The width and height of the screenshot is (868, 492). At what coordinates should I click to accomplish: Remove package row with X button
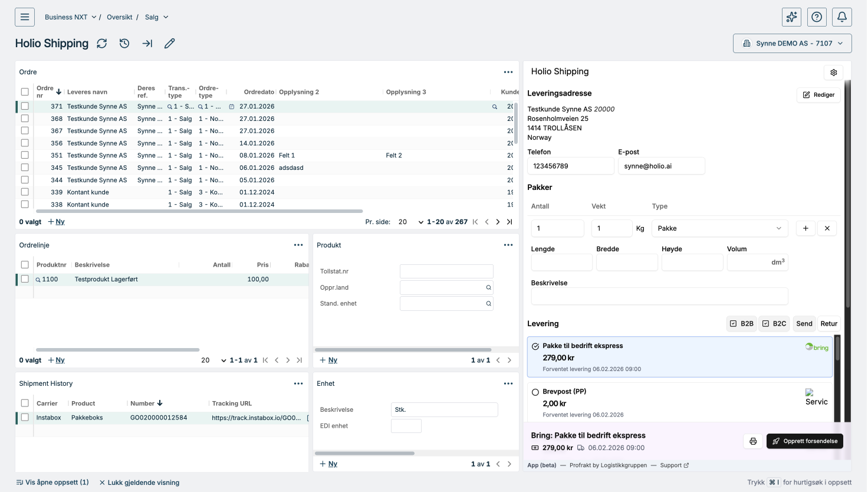[827, 228]
